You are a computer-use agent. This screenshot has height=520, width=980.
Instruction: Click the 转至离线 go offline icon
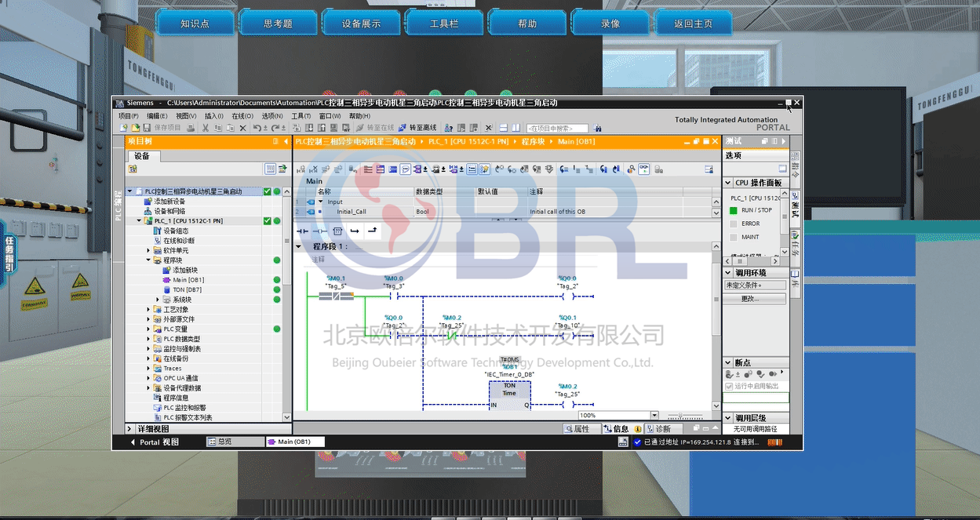[403, 128]
